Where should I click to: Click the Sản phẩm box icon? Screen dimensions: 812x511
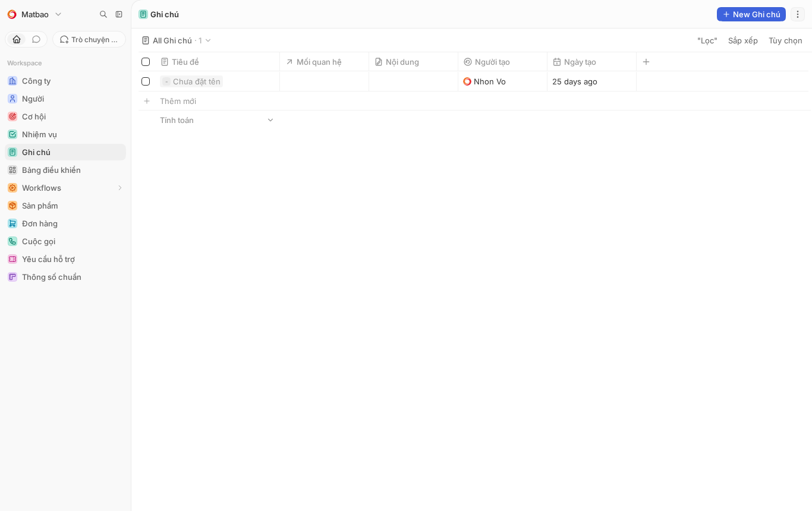coord(12,206)
